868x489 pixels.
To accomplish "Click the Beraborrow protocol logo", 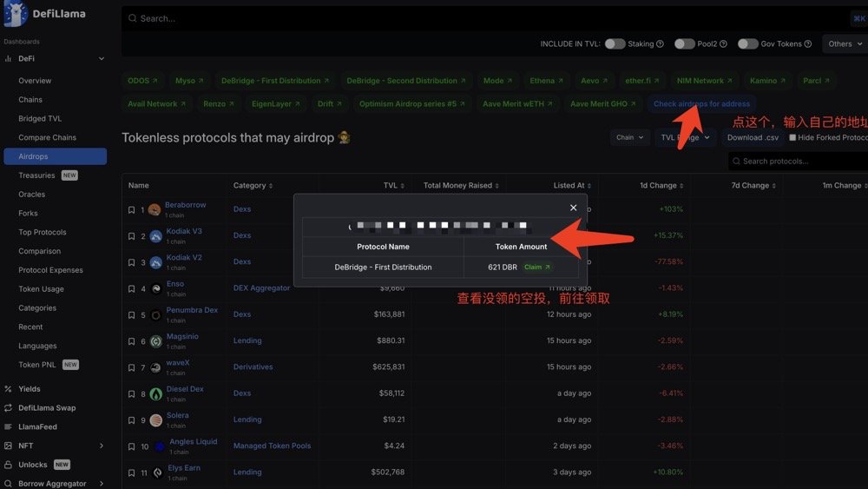I will [155, 210].
